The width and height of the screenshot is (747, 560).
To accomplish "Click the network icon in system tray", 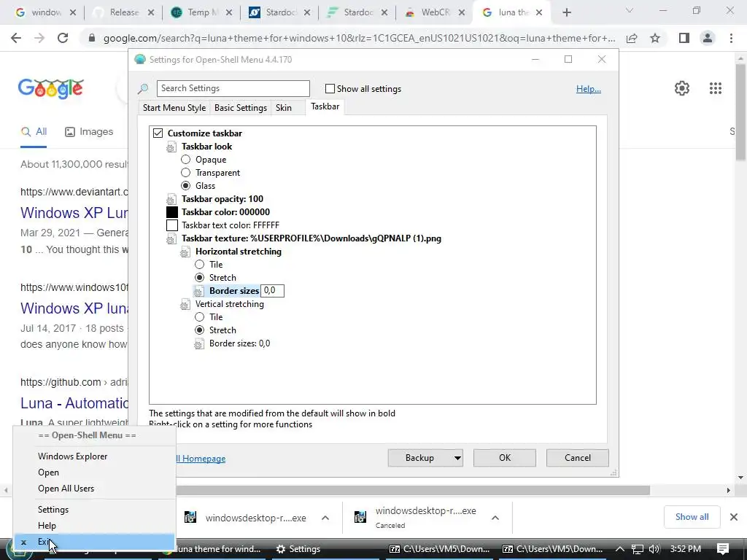I will [637, 549].
